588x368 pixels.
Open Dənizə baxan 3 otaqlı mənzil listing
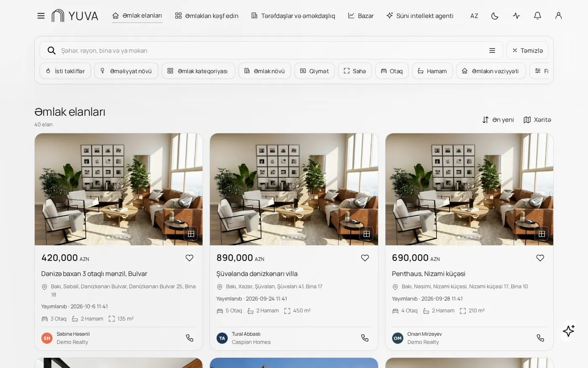(94, 274)
